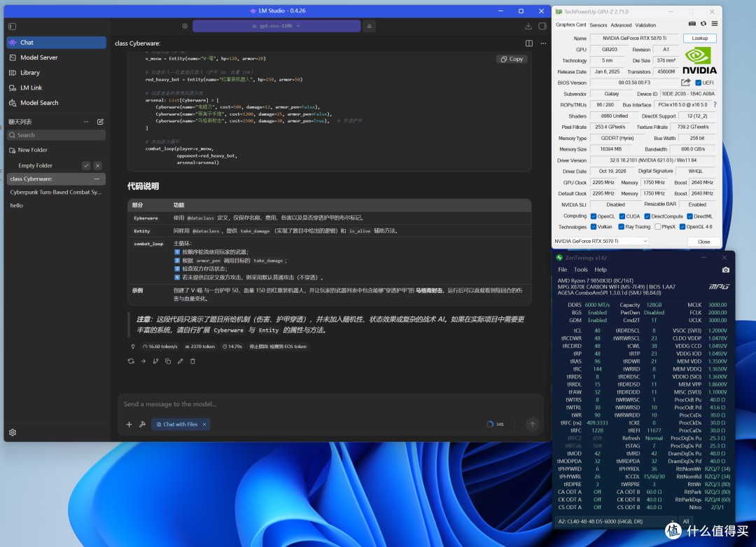Open the Cyberpunk Turn-Based Combat chat
This screenshot has height=547, width=756.
pos(56,192)
